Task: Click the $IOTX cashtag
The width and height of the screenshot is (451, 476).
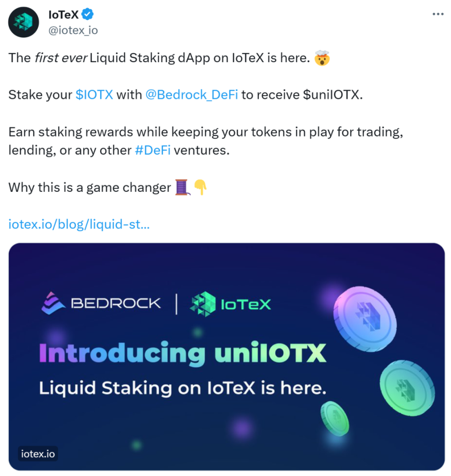Action: click(x=94, y=95)
